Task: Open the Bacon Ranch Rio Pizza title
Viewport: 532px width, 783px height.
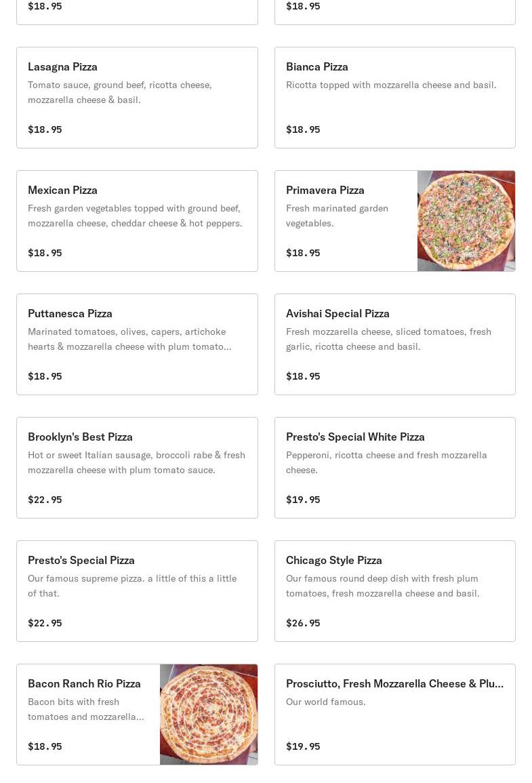Action: tap(84, 683)
